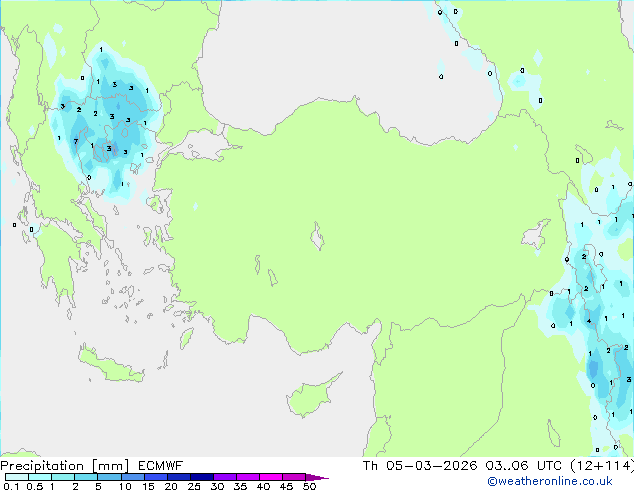634x490 pixels.
Task: Click the legend arrow tip beyond 50
Action: pyautogui.click(x=317, y=477)
